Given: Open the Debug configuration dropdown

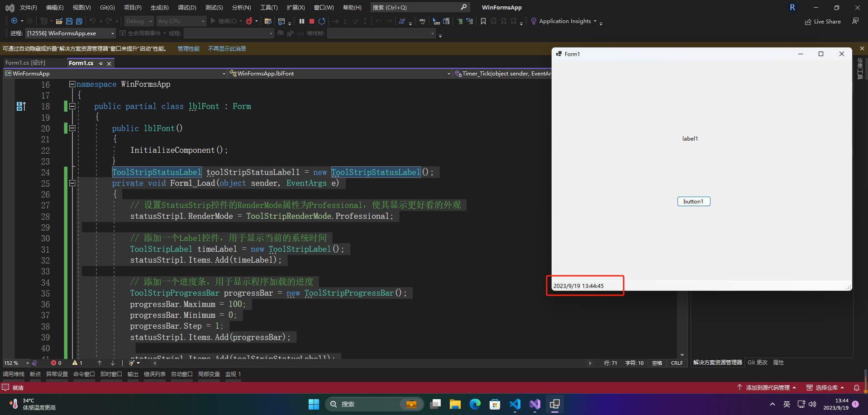Looking at the screenshot, I should point(139,21).
